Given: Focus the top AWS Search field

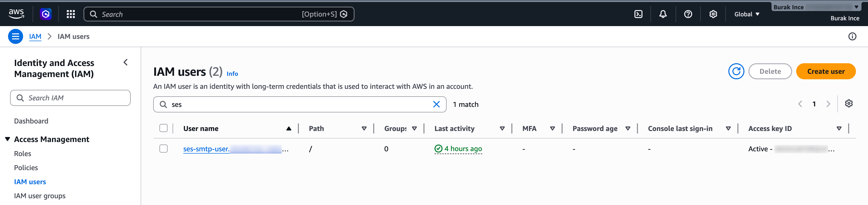Looking at the screenshot, I should coord(219,14).
